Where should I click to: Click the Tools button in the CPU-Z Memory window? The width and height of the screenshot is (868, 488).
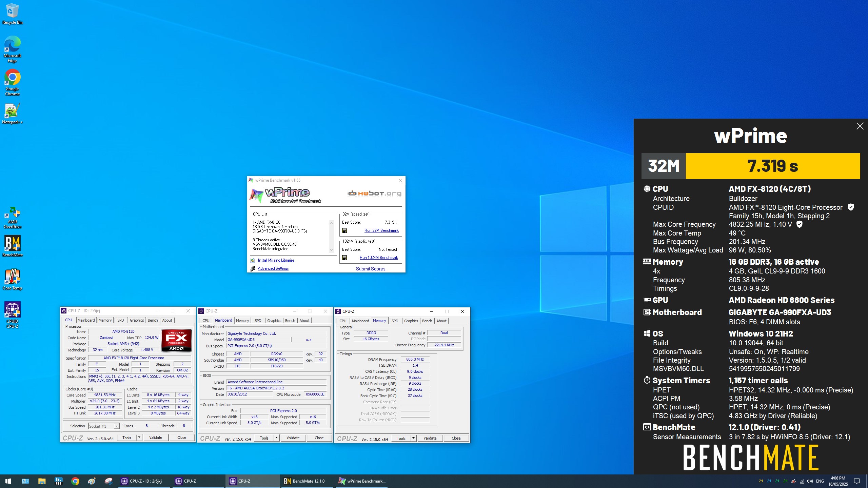(401, 438)
